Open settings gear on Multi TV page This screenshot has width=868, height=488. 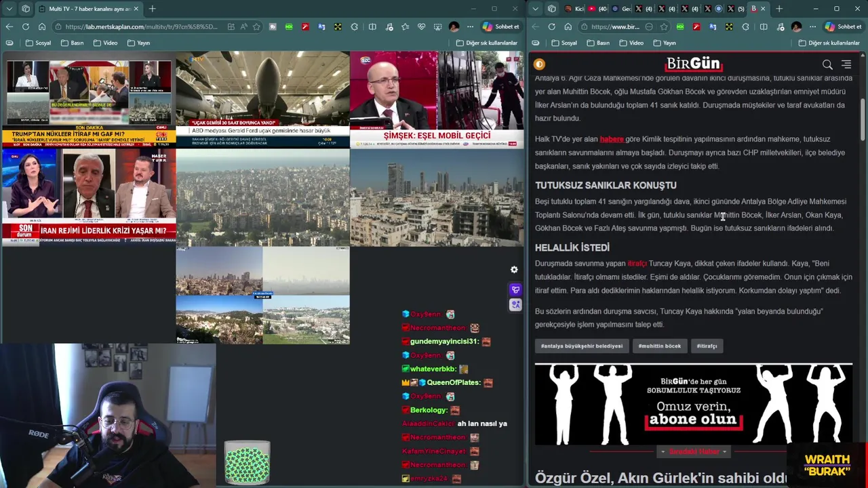coord(514,270)
